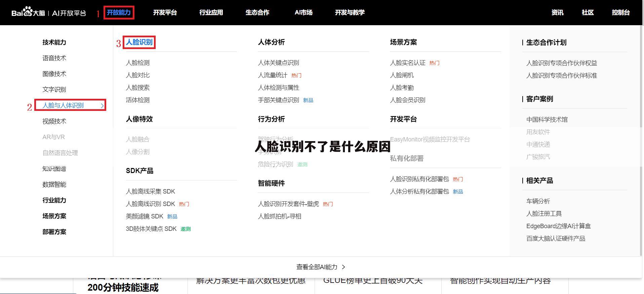Viewport: 644px width, 294px height.
Task: Open the 开放能力 menu
Action: tap(119, 12)
